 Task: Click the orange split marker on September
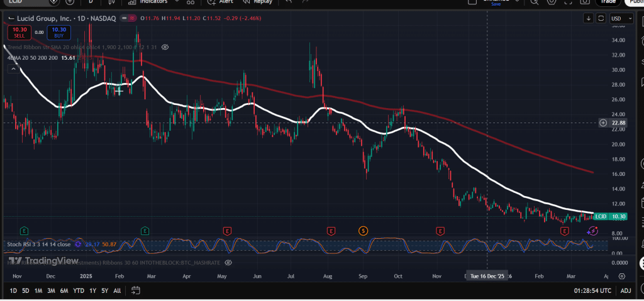tap(363, 231)
